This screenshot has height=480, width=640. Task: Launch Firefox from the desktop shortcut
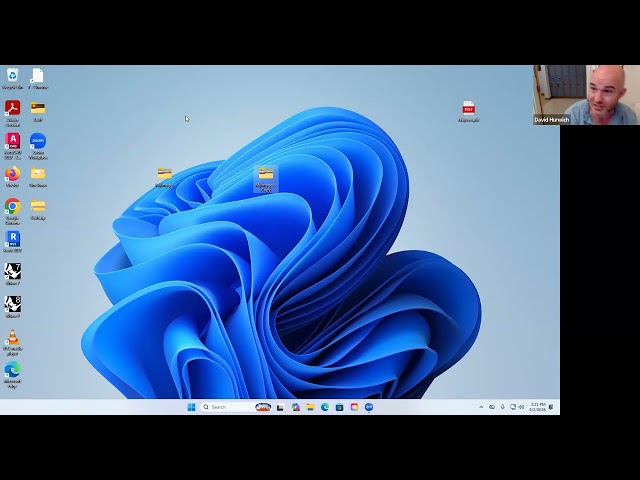point(13,176)
